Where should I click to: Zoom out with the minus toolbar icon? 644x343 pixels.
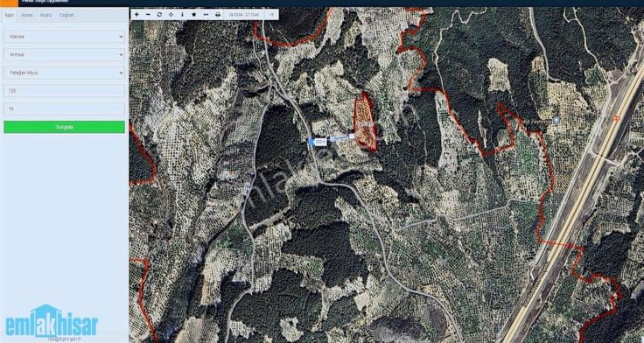pyautogui.click(x=148, y=15)
